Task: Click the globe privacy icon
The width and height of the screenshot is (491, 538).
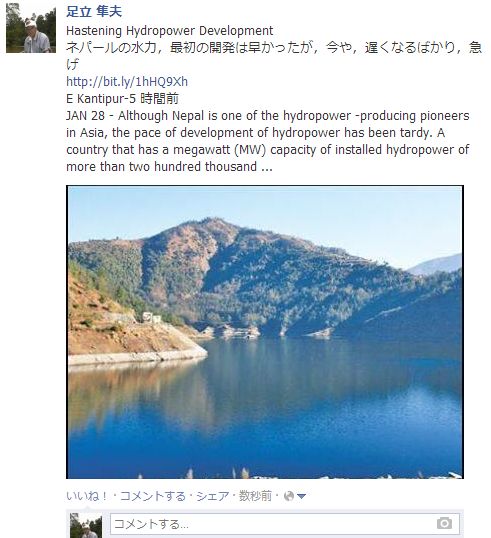Action: (x=289, y=496)
